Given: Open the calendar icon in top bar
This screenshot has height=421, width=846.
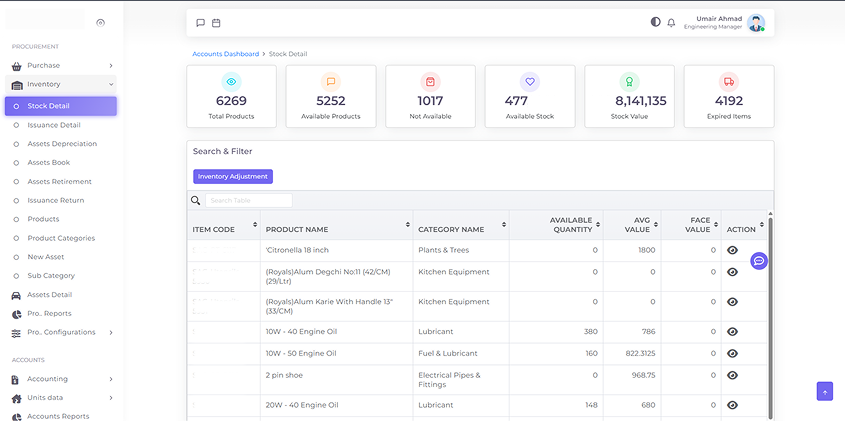Looking at the screenshot, I should point(216,22).
